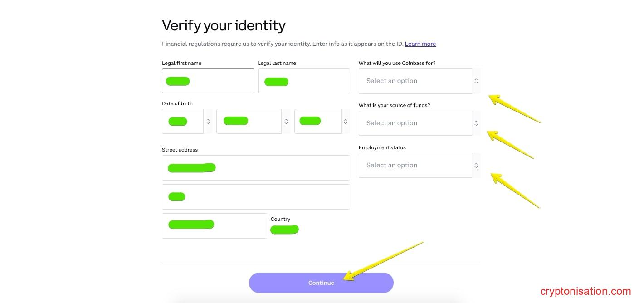Screen dimensions: 644x303
Task: Click the birth year stepper arrows
Action: (x=345, y=121)
